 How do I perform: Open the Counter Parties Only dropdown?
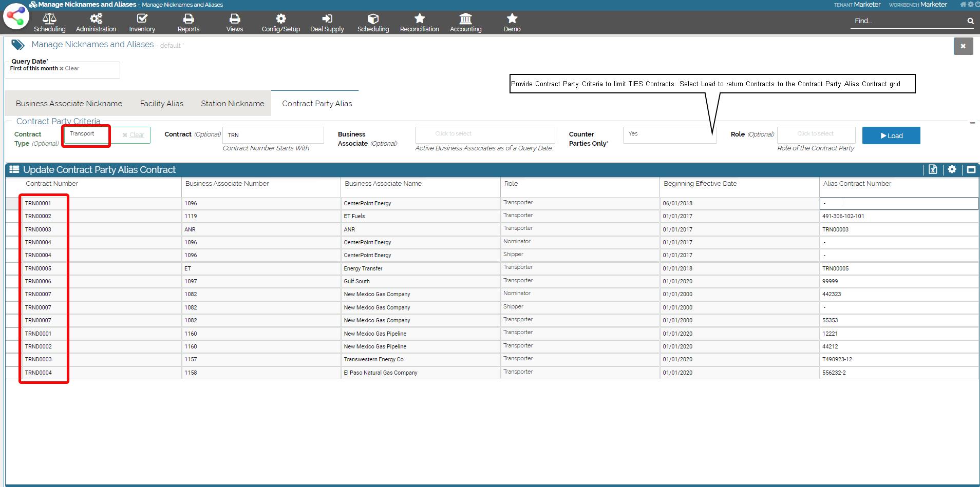[669, 134]
